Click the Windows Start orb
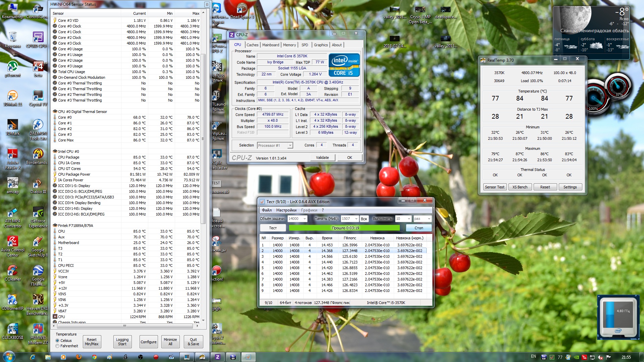This screenshot has width=644, height=362. (9, 357)
